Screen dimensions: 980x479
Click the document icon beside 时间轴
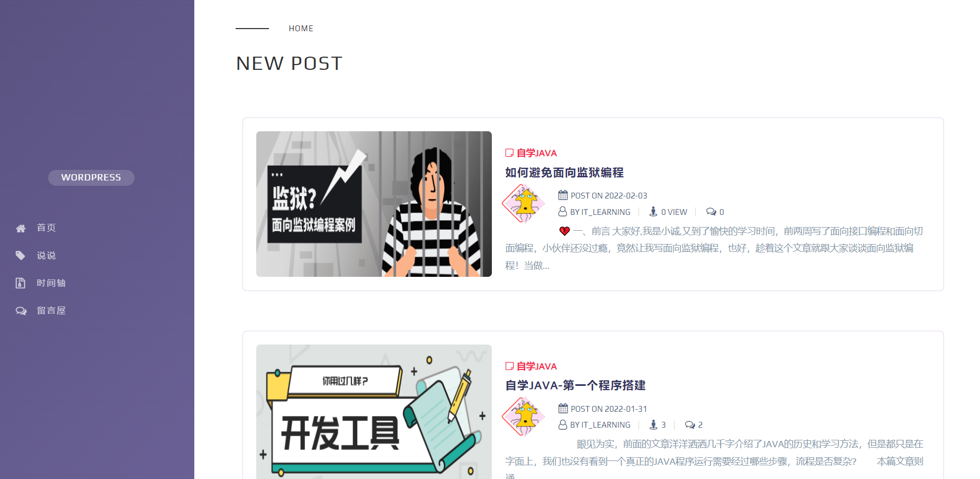pyautogui.click(x=21, y=283)
